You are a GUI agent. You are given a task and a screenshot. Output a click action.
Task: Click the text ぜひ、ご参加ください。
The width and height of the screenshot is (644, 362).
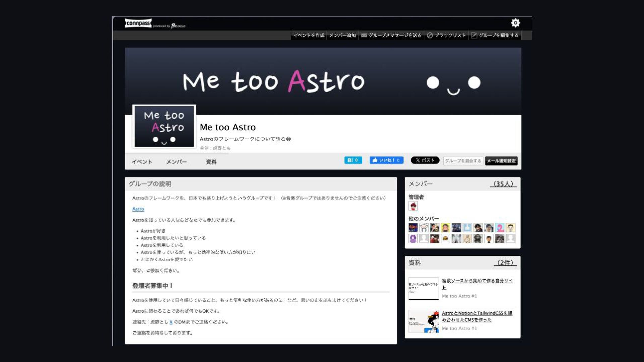[x=157, y=270]
